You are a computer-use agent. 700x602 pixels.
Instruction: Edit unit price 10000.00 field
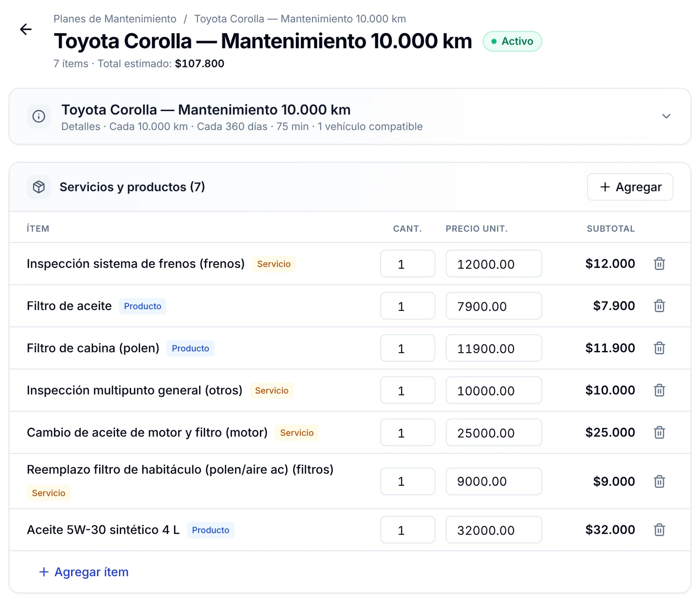(494, 390)
